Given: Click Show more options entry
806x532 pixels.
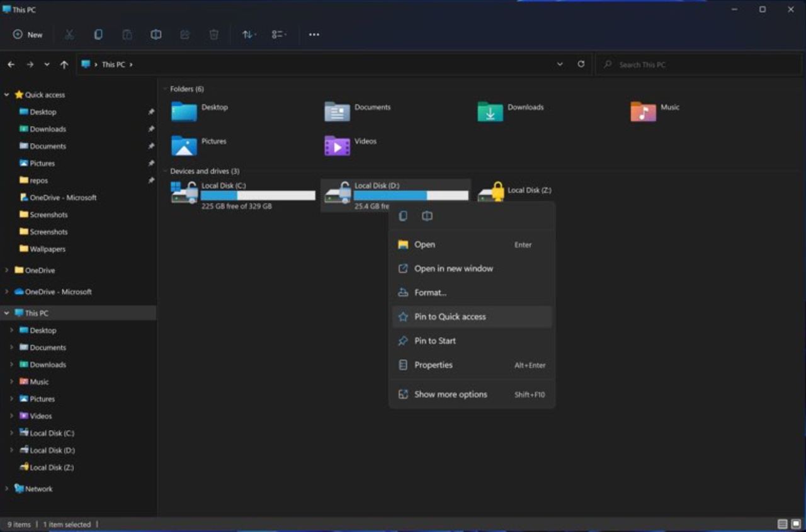Looking at the screenshot, I should point(472,394).
